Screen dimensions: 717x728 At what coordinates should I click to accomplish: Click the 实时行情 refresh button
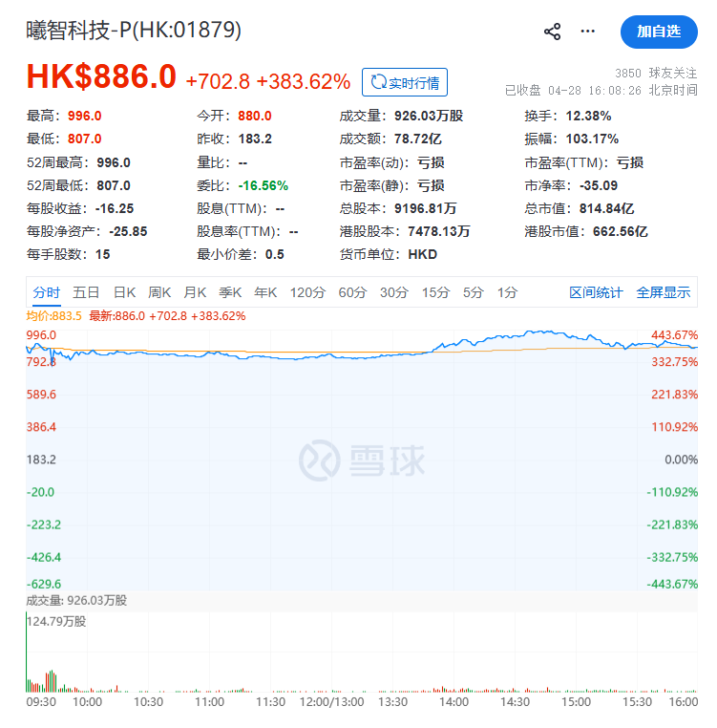click(405, 82)
